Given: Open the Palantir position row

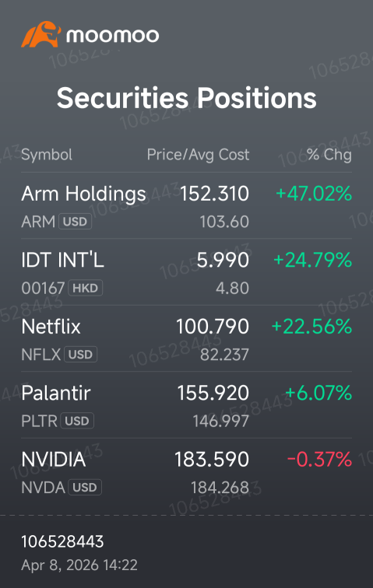Looking at the screenshot, I should click(186, 404).
